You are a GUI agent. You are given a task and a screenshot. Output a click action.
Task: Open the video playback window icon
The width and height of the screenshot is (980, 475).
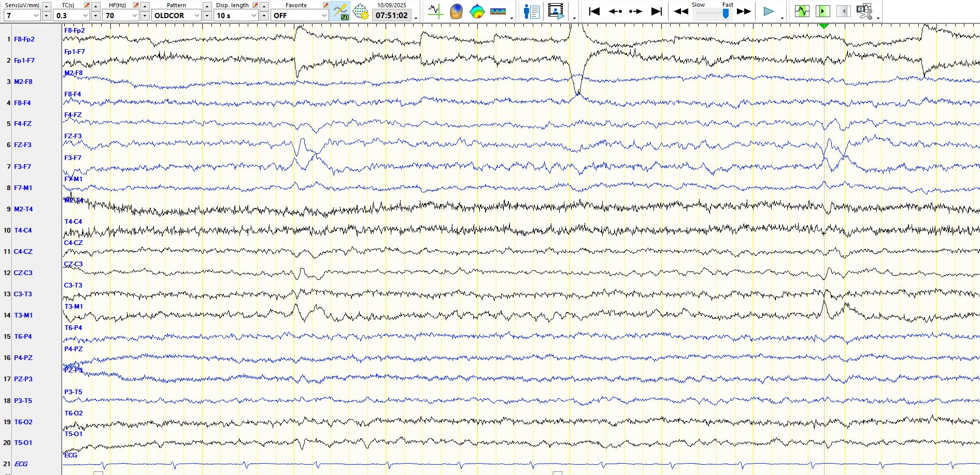click(556, 11)
